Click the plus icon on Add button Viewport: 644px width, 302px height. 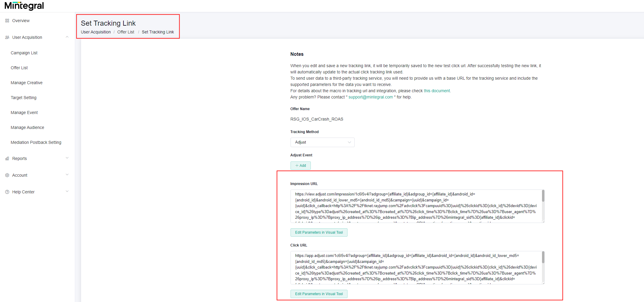pyautogui.click(x=297, y=166)
